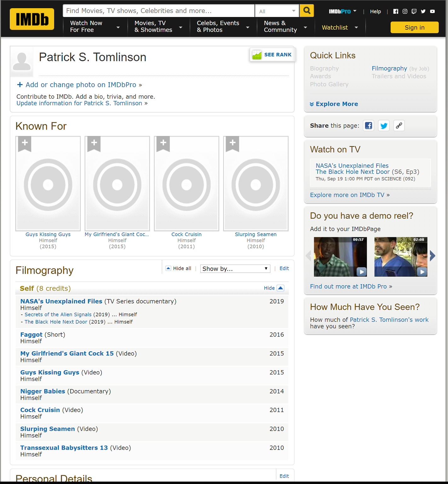Click Edit beside Personal Details
Viewport: 448px width, 484px height.
pyautogui.click(x=284, y=476)
